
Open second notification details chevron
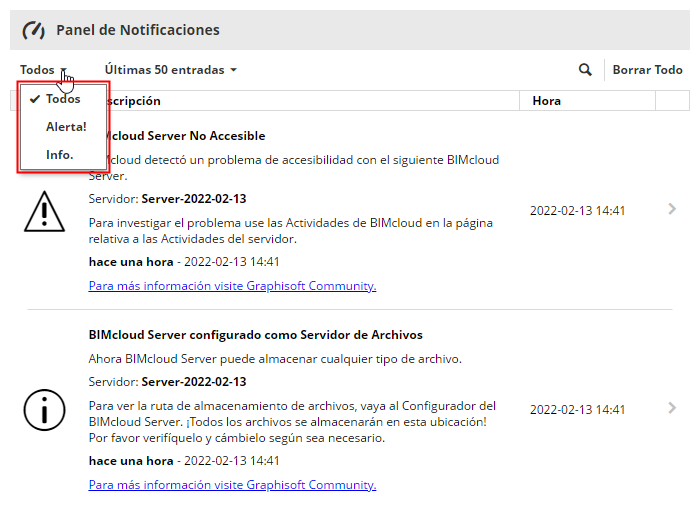tap(672, 408)
